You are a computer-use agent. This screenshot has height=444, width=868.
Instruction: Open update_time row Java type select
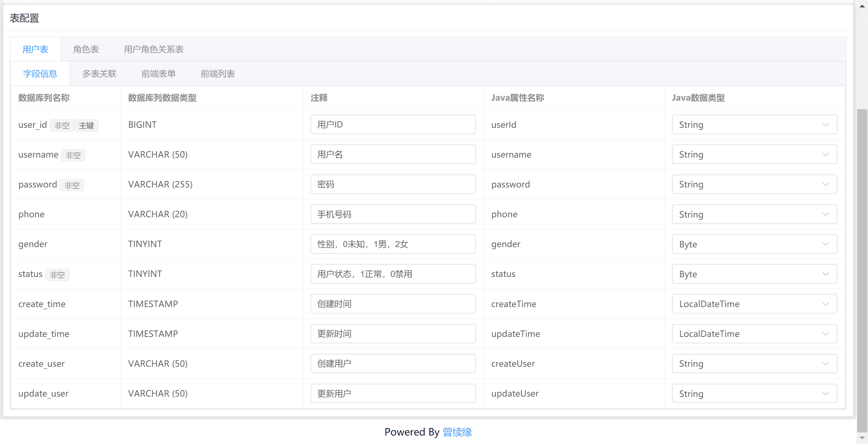tap(754, 334)
